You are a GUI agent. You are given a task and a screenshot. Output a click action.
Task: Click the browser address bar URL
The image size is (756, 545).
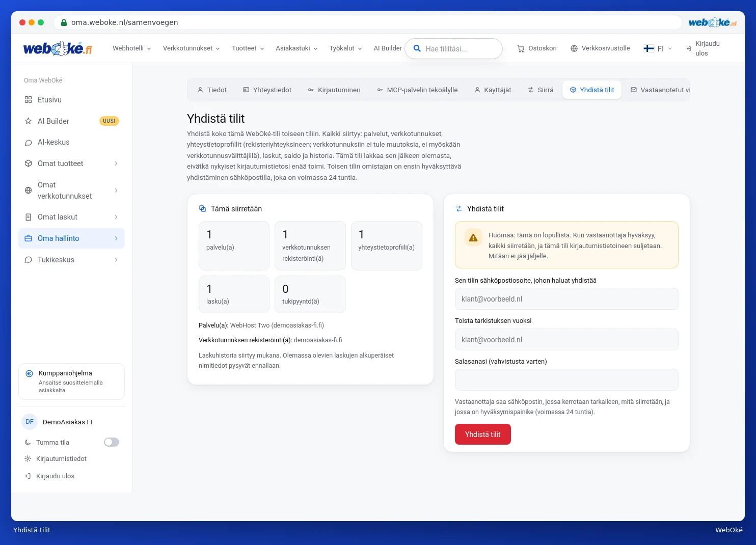click(125, 22)
